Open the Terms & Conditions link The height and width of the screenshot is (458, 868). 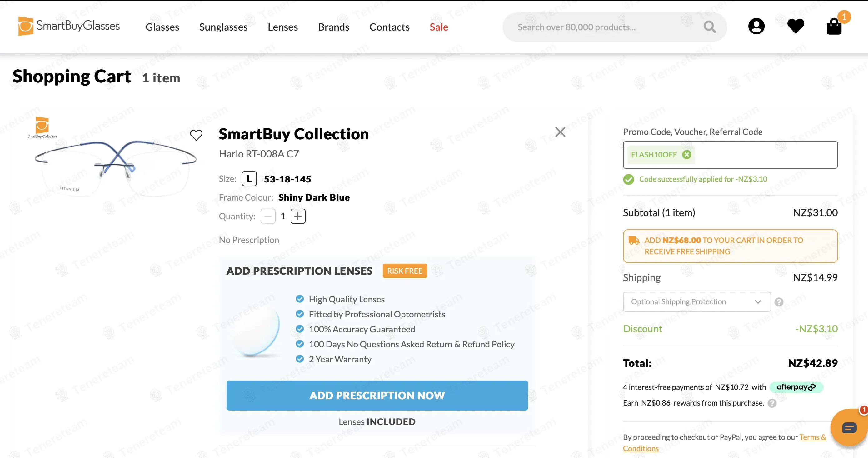point(812,437)
